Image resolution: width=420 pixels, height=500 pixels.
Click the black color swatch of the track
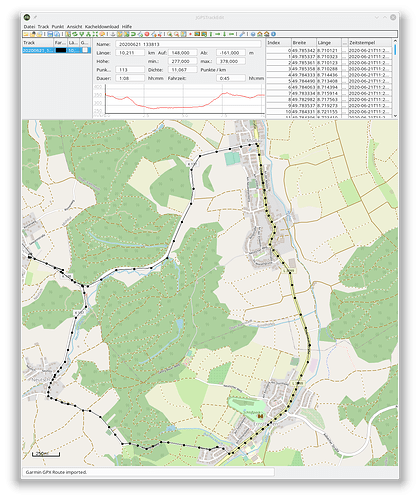pos(61,50)
